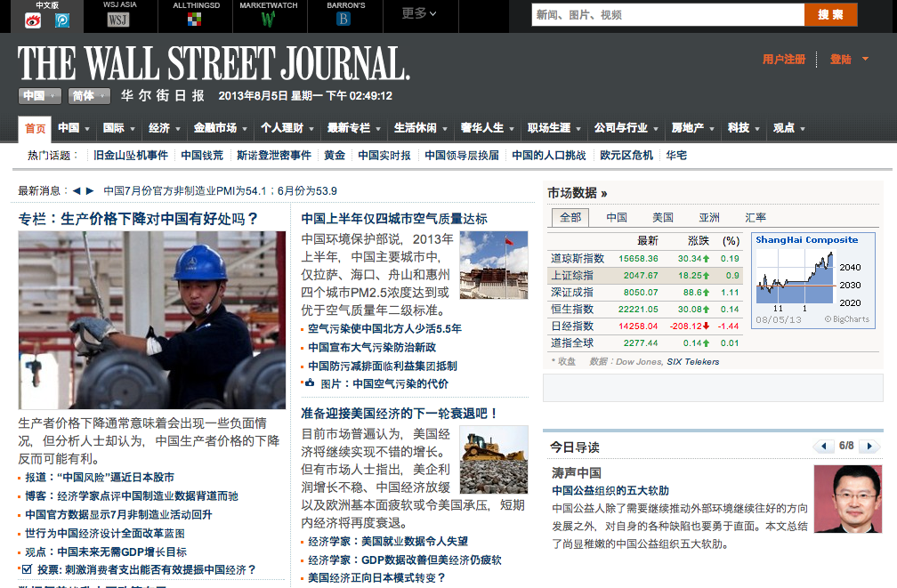The width and height of the screenshot is (897, 588).
Task: Expand the 生活休闲 nav menu arrow
Action: coord(445,129)
